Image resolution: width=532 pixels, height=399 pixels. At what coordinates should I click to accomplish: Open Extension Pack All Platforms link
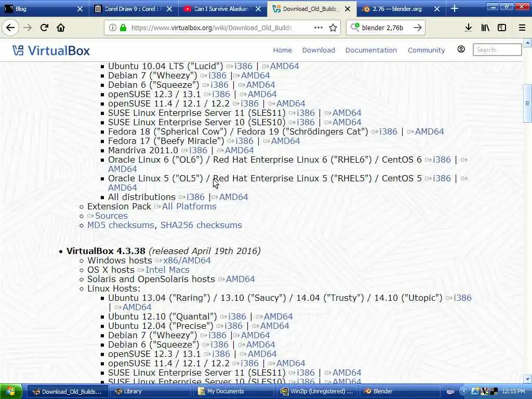(189, 206)
